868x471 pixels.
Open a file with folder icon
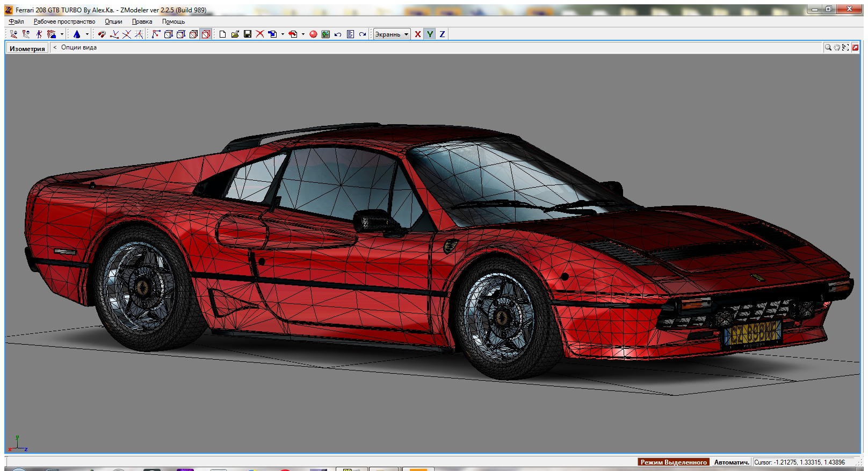pos(235,34)
